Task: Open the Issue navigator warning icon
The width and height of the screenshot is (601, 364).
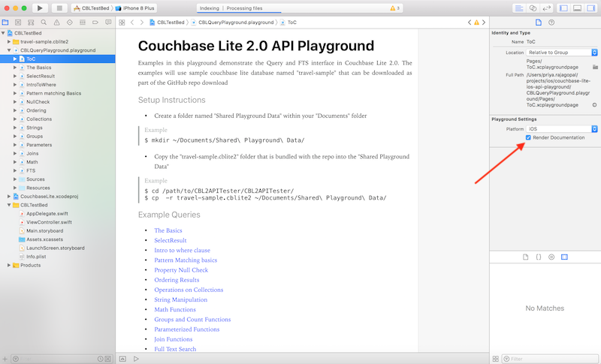Action: (x=57, y=23)
